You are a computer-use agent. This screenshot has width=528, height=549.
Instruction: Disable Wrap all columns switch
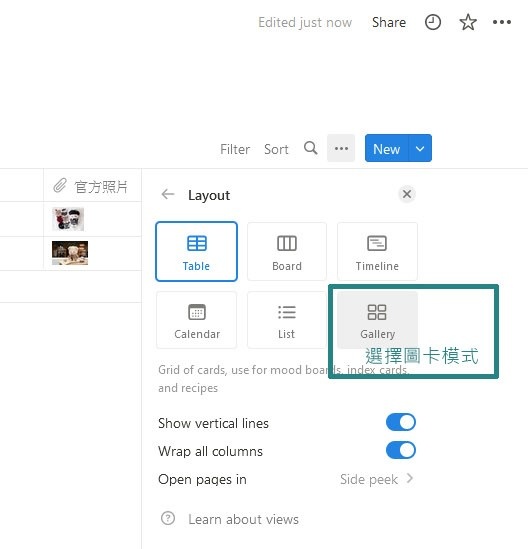[401, 450]
